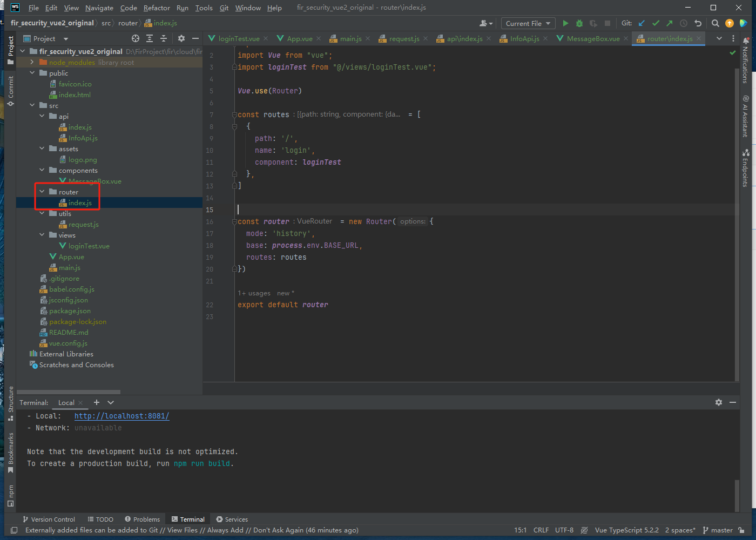Add a new terminal session with the plus icon
756x540 pixels.
97,402
